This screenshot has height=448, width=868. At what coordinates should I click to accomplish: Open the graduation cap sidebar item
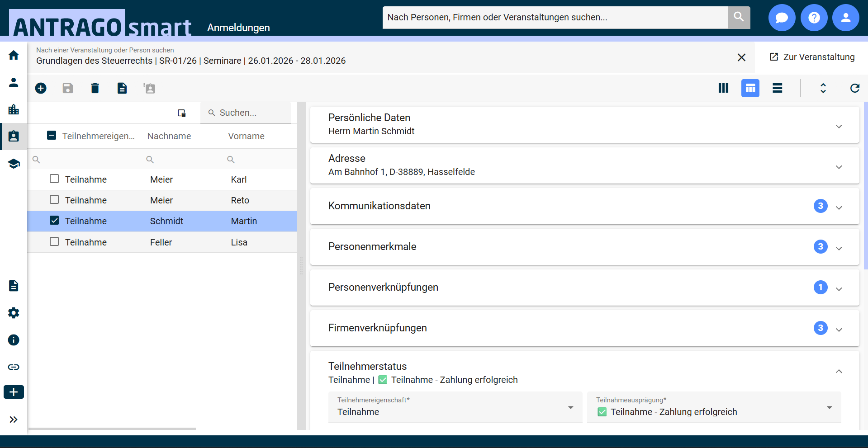(14, 164)
